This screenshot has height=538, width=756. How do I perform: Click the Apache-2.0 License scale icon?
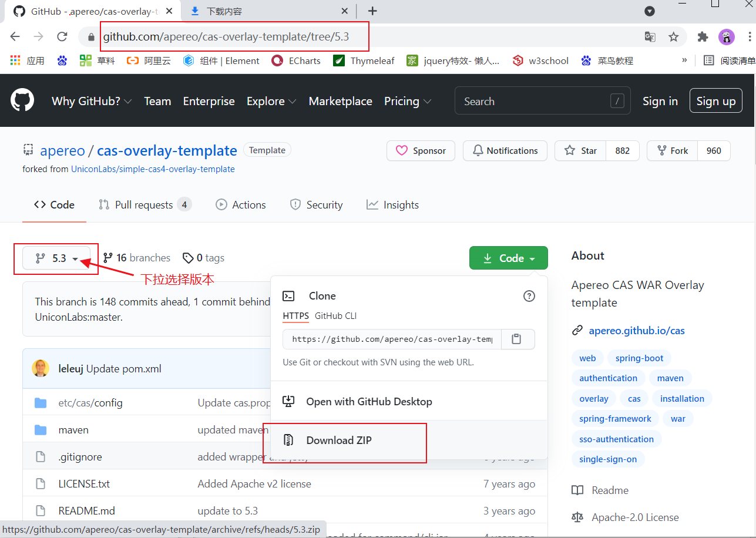pyautogui.click(x=578, y=517)
